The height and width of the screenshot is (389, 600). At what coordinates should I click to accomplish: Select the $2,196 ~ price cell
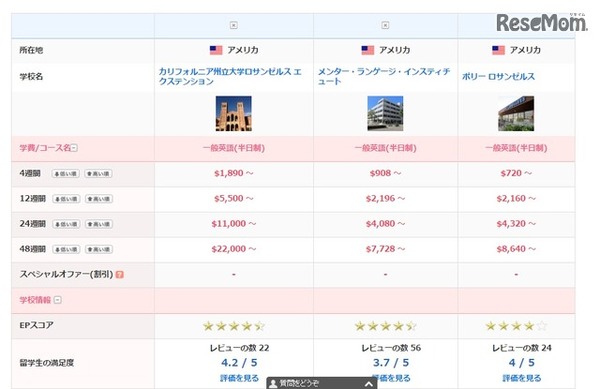coord(385,199)
